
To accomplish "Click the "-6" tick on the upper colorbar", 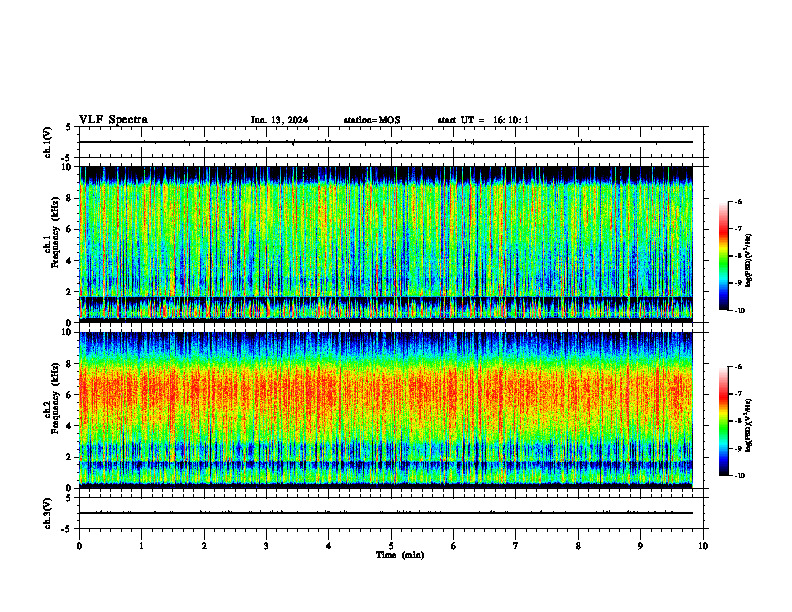I will [738, 202].
